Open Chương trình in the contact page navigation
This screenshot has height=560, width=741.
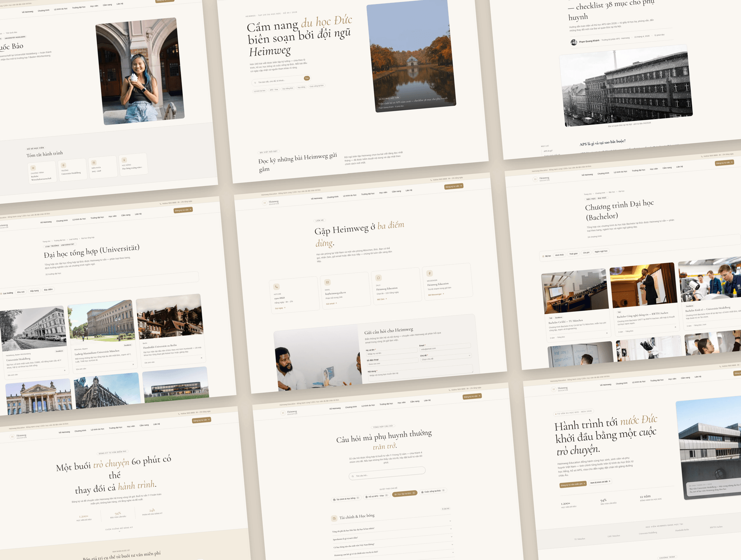[x=333, y=197]
